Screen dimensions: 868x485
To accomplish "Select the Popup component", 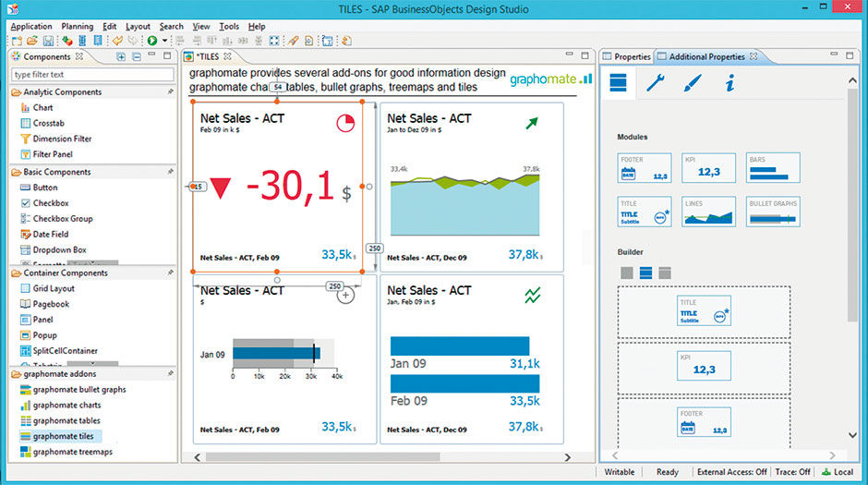I will [38, 335].
